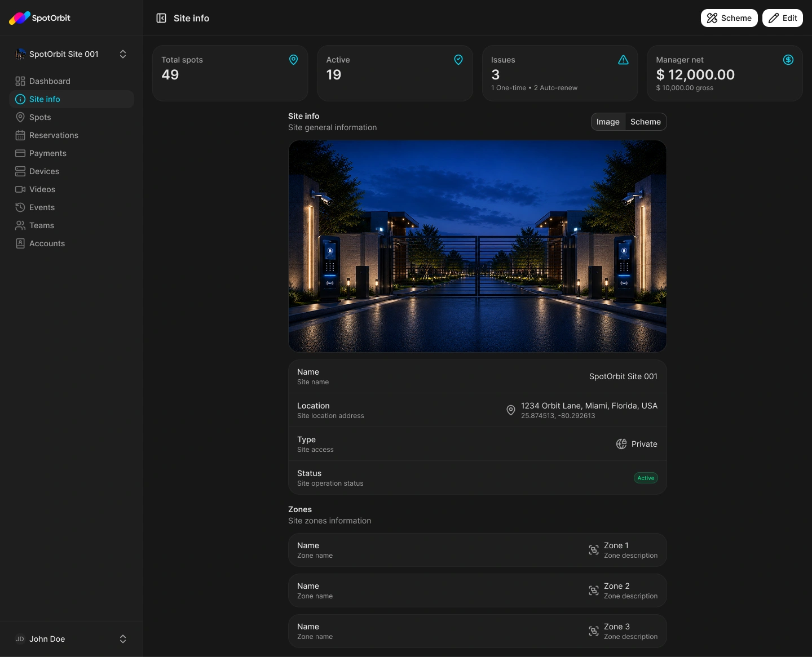Open Reservations in the sidebar
Viewport: 812px width, 657px height.
coord(72,135)
